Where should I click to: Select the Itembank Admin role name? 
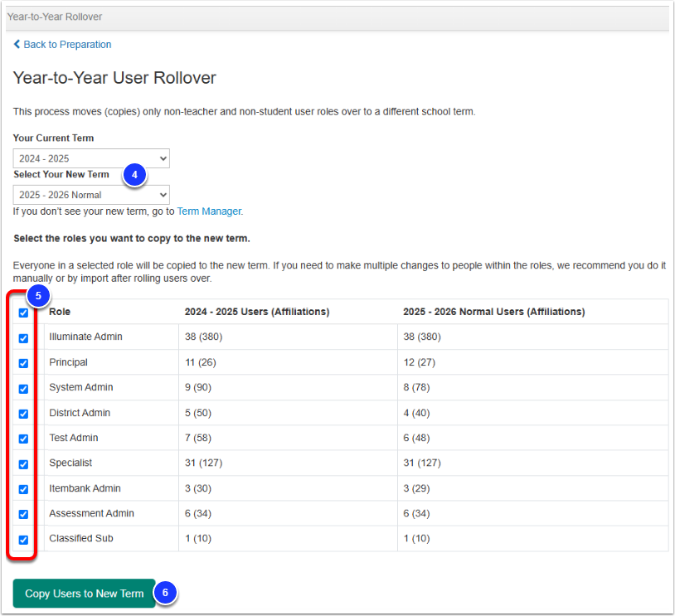[x=85, y=488]
